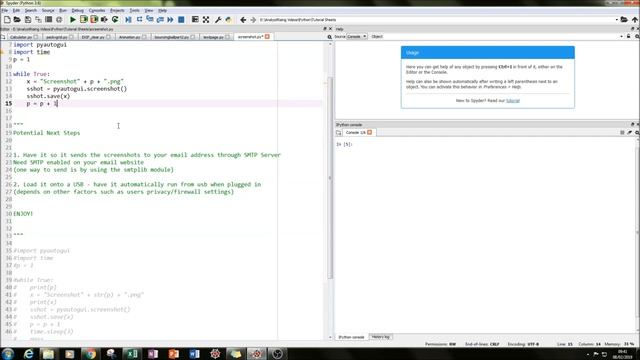Close the Console 1/A tab
The width and height of the screenshot is (640, 360).
(x=369, y=133)
